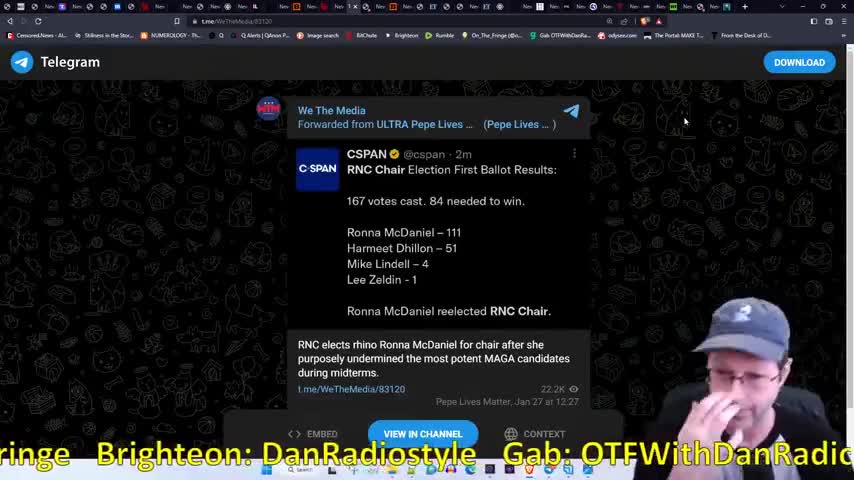Image resolution: width=854 pixels, height=480 pixels.
Task: Open the NUMEROLOGY bookmark
Action: point(170,35)
